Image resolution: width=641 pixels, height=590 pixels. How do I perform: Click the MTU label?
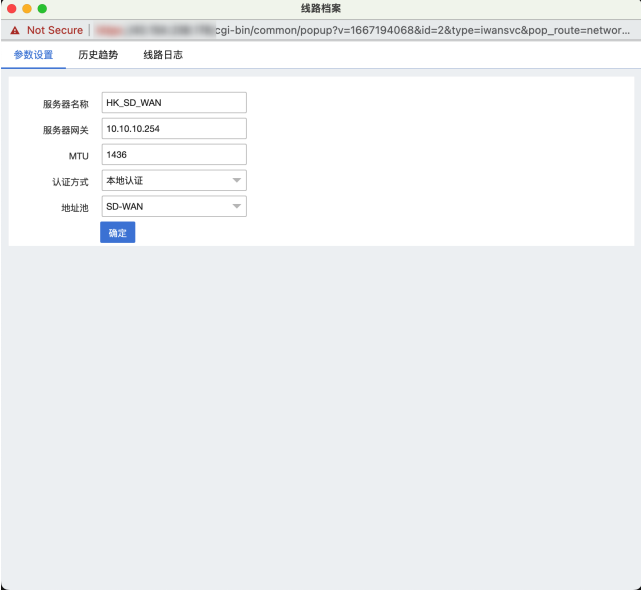click(x=79, y=156)
